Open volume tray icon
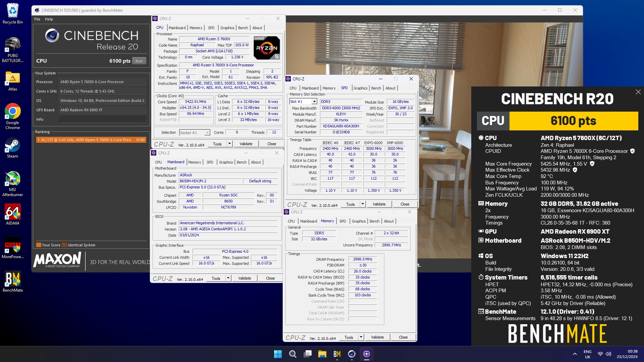 pos(608,354)
